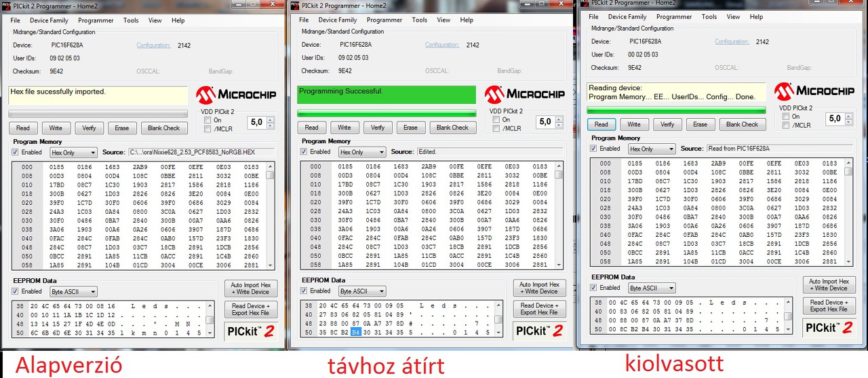Toggle VDD On checkbox in Reading device window
This screenshot has width=868, height=378.
pyautogui.click(x=786, y=116)
